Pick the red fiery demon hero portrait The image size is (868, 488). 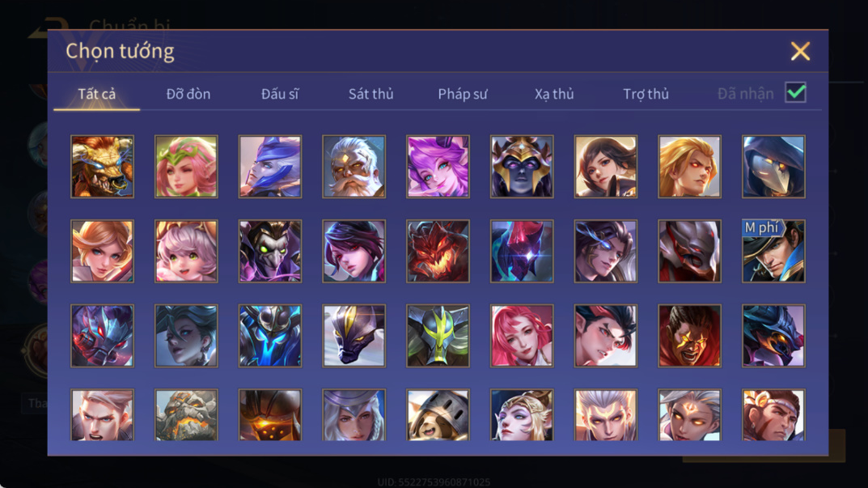pos(438,252)
